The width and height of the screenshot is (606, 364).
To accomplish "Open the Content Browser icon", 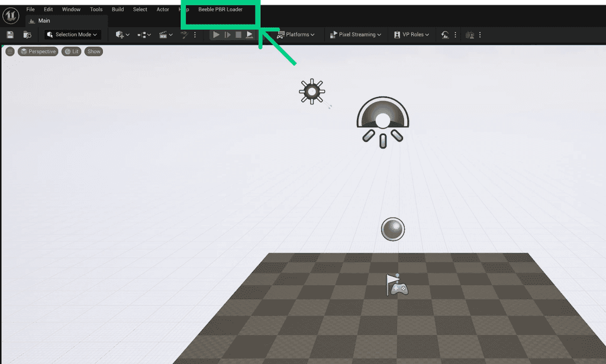I will coord(27,35).
